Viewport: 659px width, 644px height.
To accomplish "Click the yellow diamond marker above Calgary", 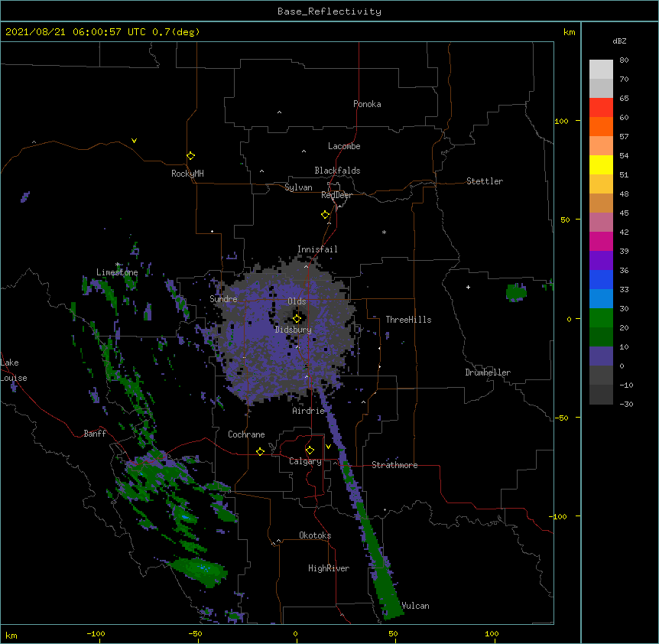I will click(310, 450).
